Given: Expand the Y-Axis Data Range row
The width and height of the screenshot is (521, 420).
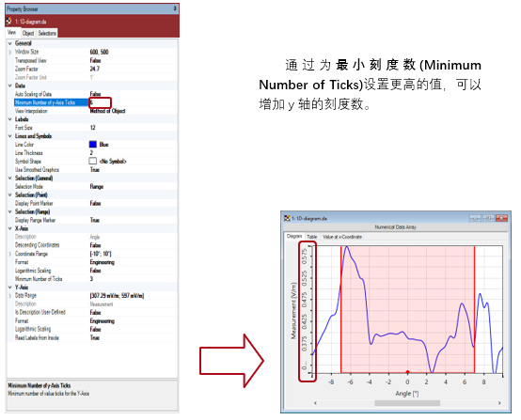Looking at the screenshot, I should pos(10,295).
